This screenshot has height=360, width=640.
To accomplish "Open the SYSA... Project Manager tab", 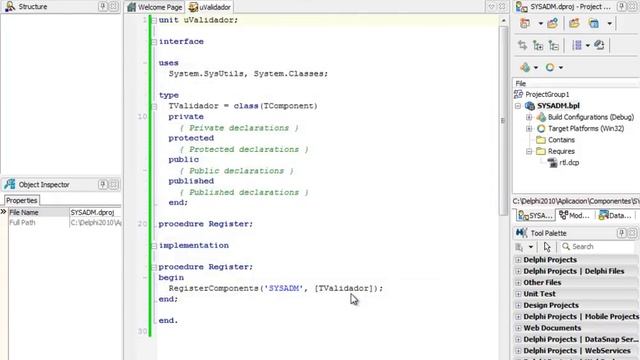I will (x=534, y=215).
